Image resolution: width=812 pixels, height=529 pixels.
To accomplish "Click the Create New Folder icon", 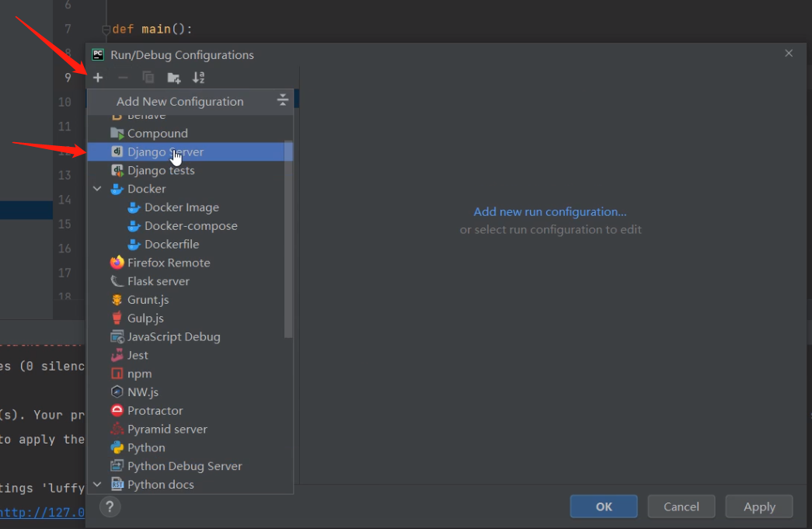I will click(173, 78).
